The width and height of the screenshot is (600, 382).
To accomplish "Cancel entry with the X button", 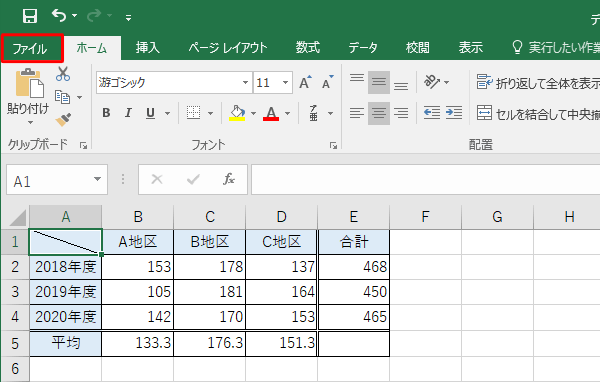I will point(157,179).
